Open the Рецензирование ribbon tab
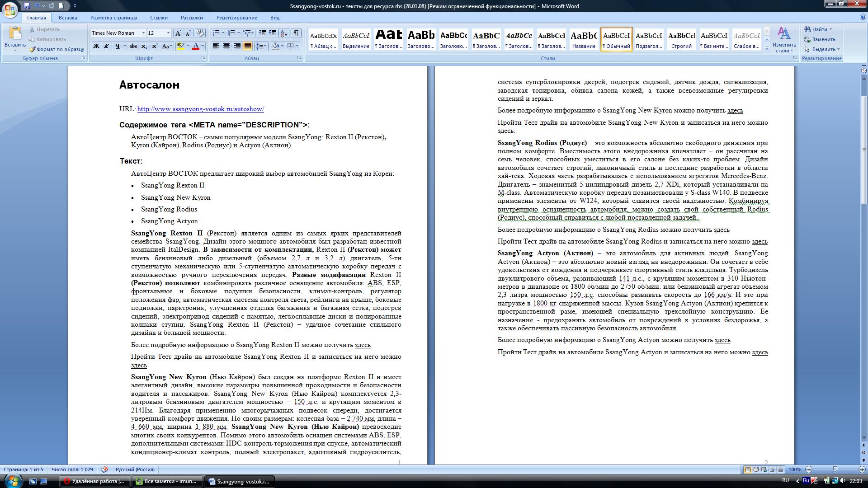Image resolution: width=868 pixels, height=488 pixels. point(236,18)
